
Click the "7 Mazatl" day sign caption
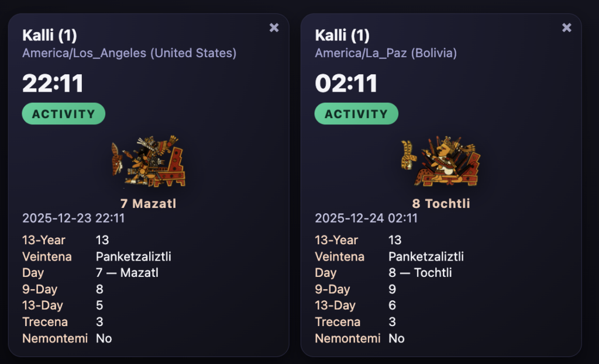tap(148, 204)
